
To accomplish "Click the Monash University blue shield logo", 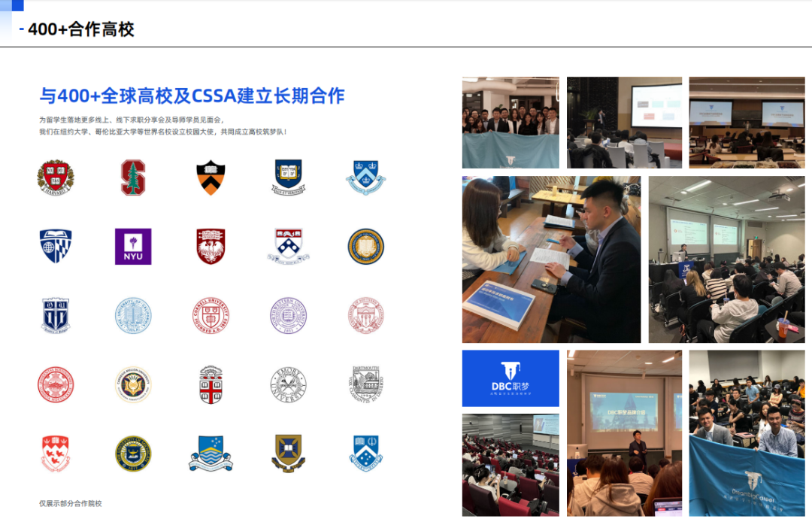I will pyautogui.click(x=366, y=454).
